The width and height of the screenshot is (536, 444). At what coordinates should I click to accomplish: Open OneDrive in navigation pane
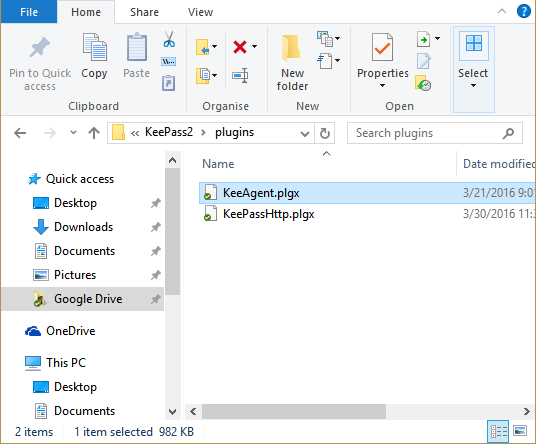click(70, 331)
